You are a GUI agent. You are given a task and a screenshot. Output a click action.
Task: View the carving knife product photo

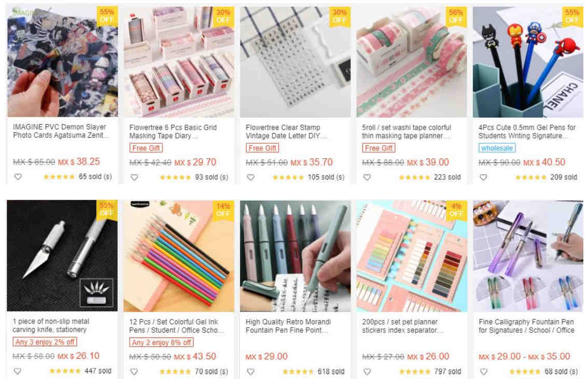(x=62, y=255)
